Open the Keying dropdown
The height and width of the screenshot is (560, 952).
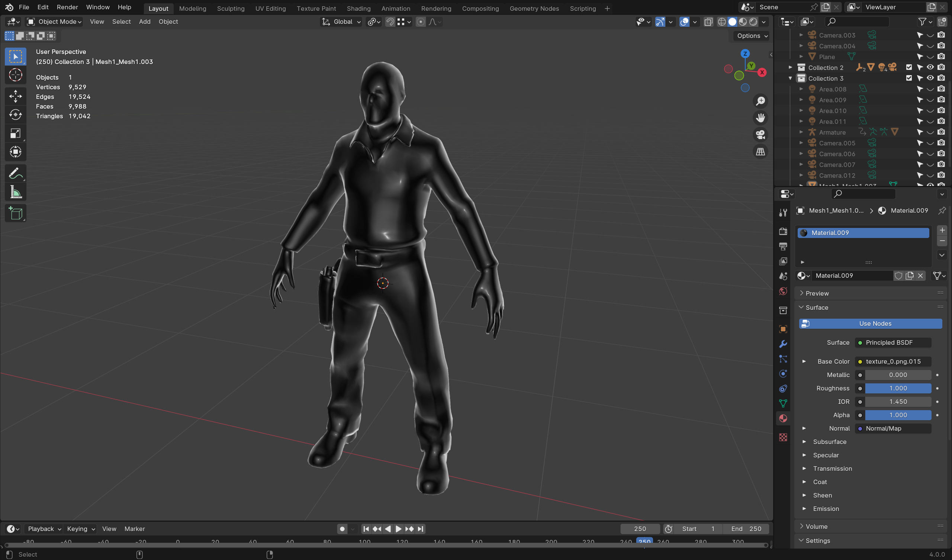[x=80, y=529]
